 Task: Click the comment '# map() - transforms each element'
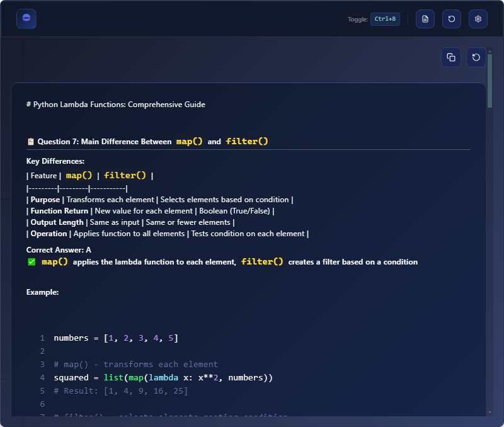(135, 365)
